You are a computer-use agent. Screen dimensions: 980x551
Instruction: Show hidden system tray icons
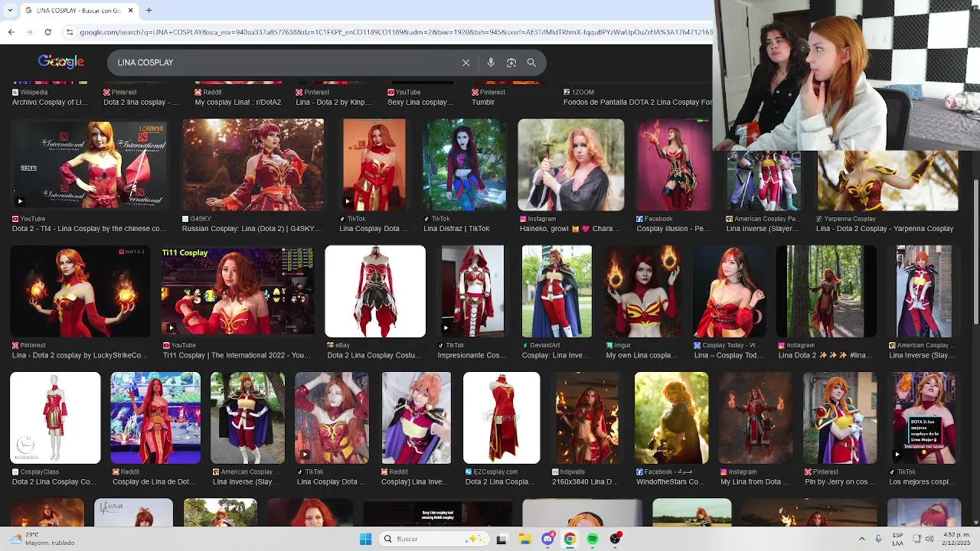861,539
